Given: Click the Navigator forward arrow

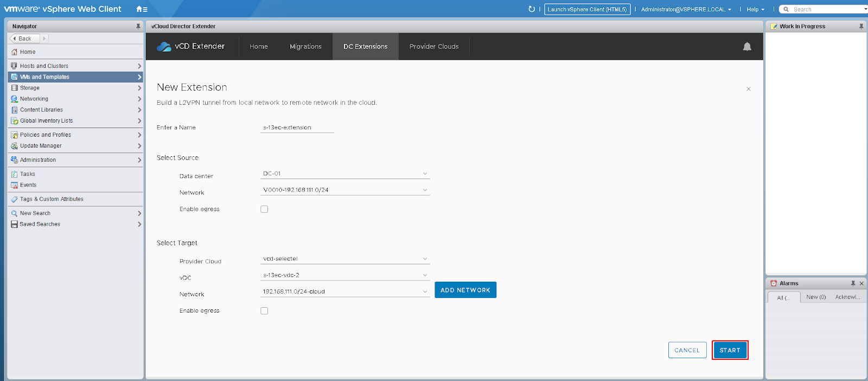Looking at the screenshot, I should tap(44, 39).
